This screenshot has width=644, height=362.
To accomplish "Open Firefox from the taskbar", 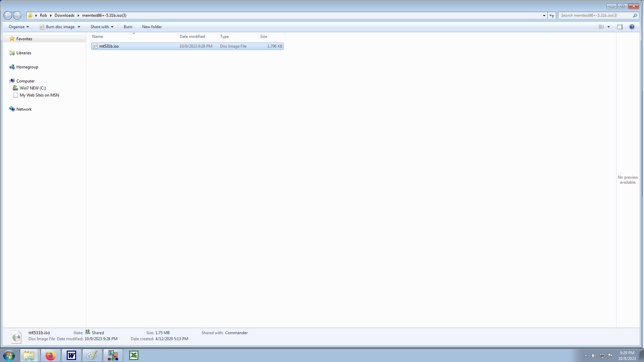I will [51, 355].
